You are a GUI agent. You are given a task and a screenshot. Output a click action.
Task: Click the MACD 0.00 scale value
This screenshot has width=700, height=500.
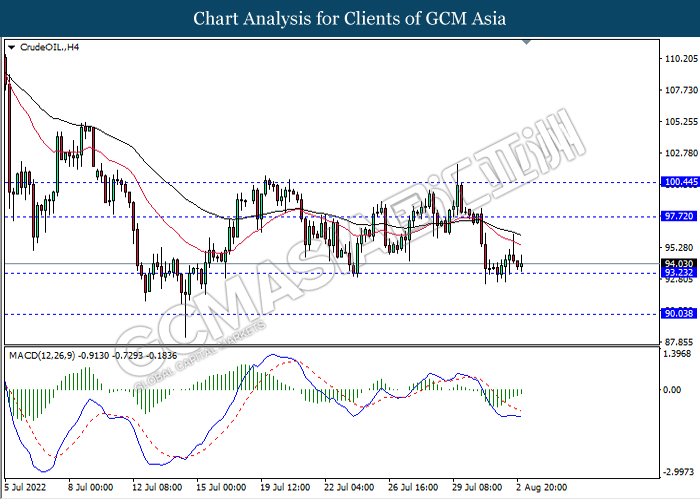672,390
